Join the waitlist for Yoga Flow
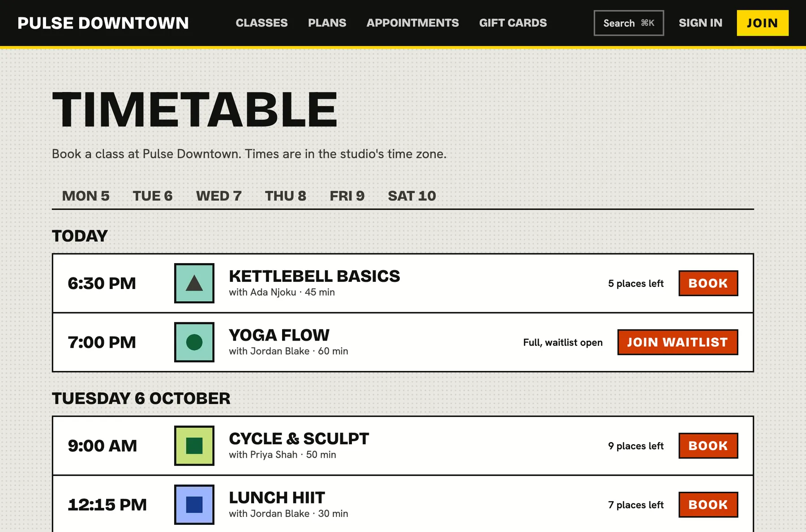The image size is (806, 532). click(x=677, y=342)
